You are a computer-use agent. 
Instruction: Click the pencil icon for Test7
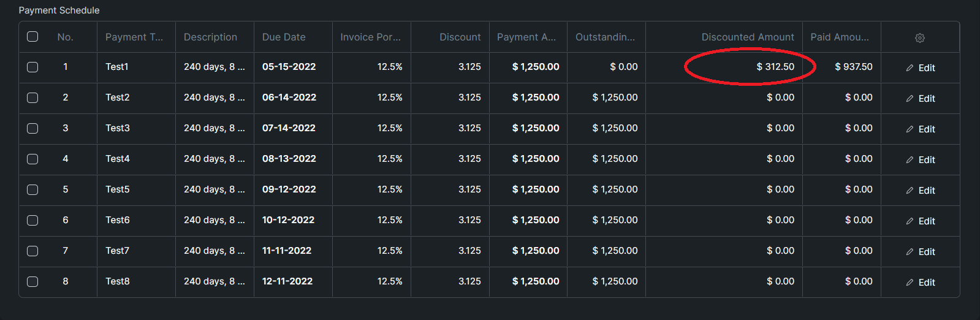pyautogui.click(x=910, y=252)
